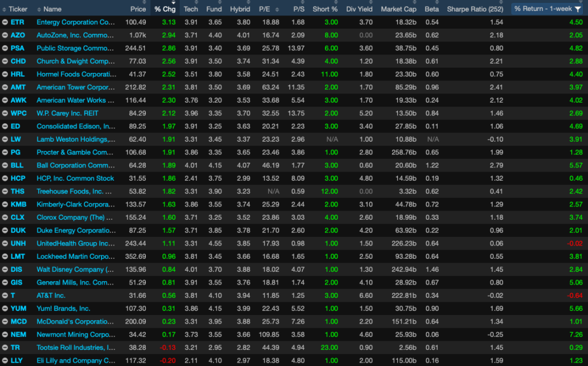Open Church & Dwight company link
588x366 pixels.
(76, 61)
